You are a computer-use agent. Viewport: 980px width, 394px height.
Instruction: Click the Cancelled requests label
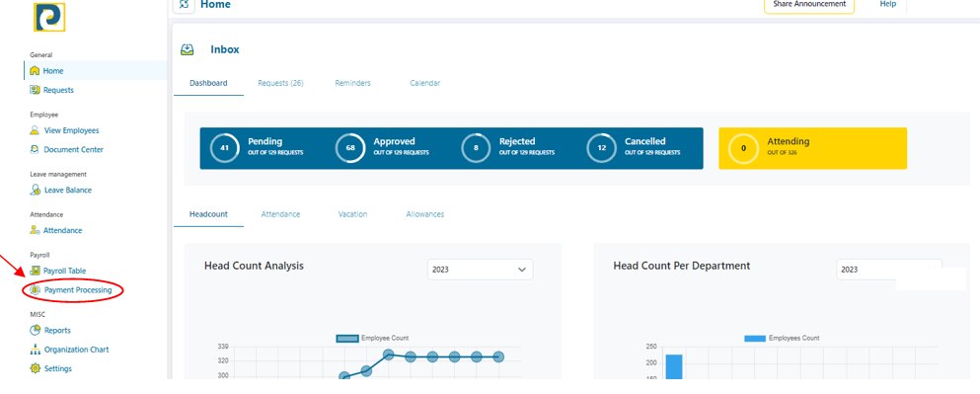coord(645,141)
